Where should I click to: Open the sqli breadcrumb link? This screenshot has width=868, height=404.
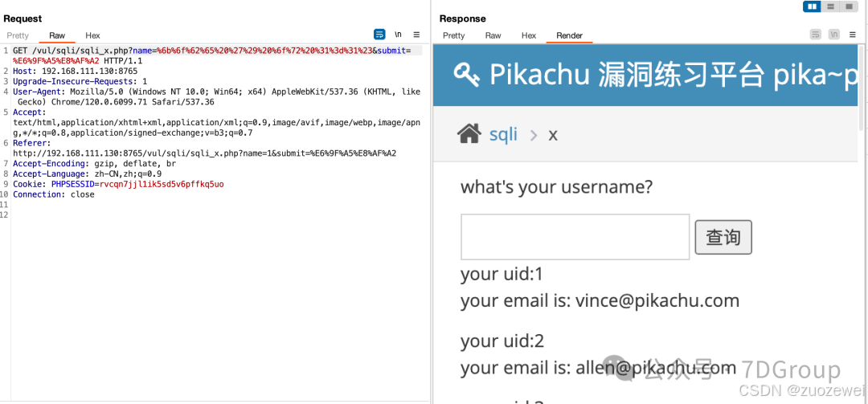(x=503, y=134)
